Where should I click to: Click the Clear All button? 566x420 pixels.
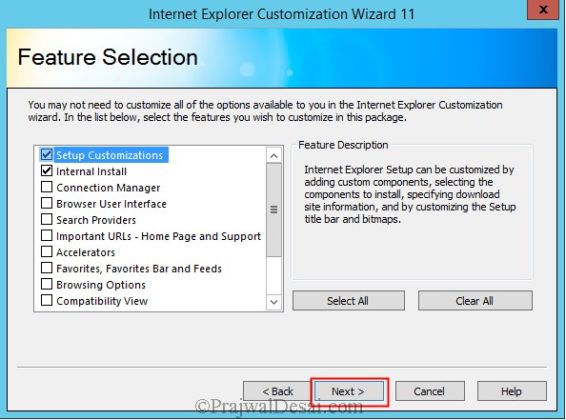pos(475,301)
